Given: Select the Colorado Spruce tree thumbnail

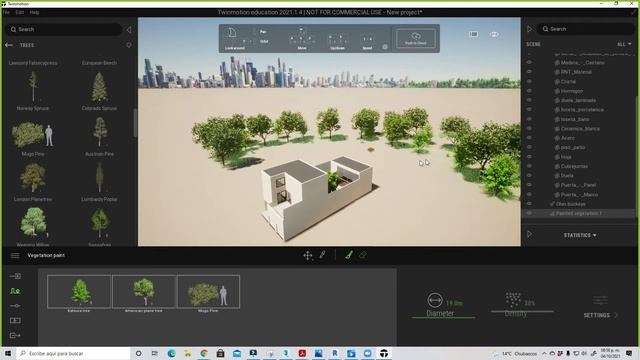Looking at the screenshot, I should (100, 87).
